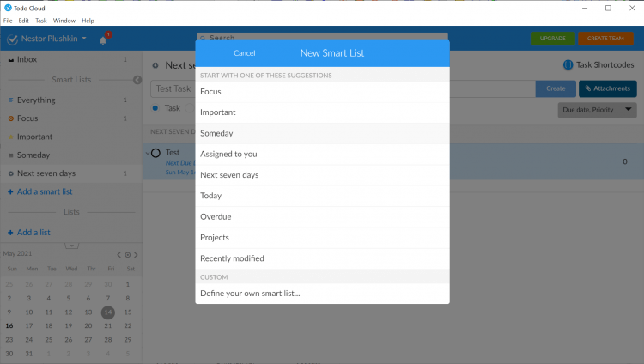Collapse the calendar panel handle
644x364 pixels.
(71, 246)
